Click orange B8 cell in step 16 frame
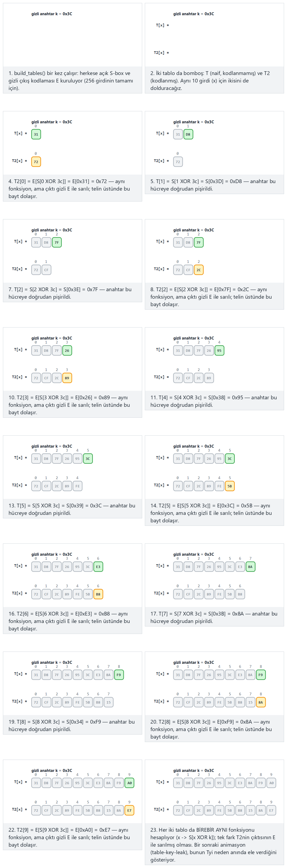Image resolution: width=287 pixels, height=868 pixels. click(98, 594)
